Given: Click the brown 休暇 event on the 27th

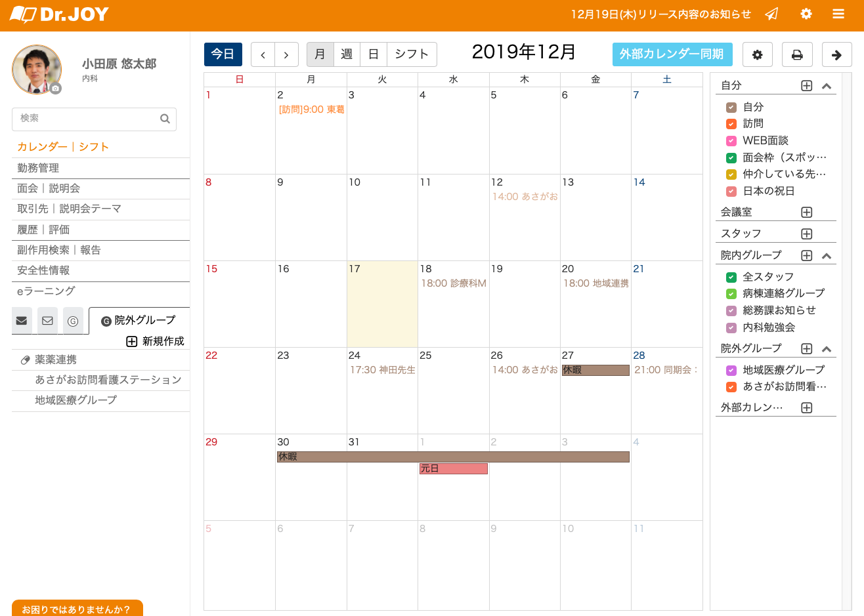Looking at the screenshot, I should click(x=595, y=370).
